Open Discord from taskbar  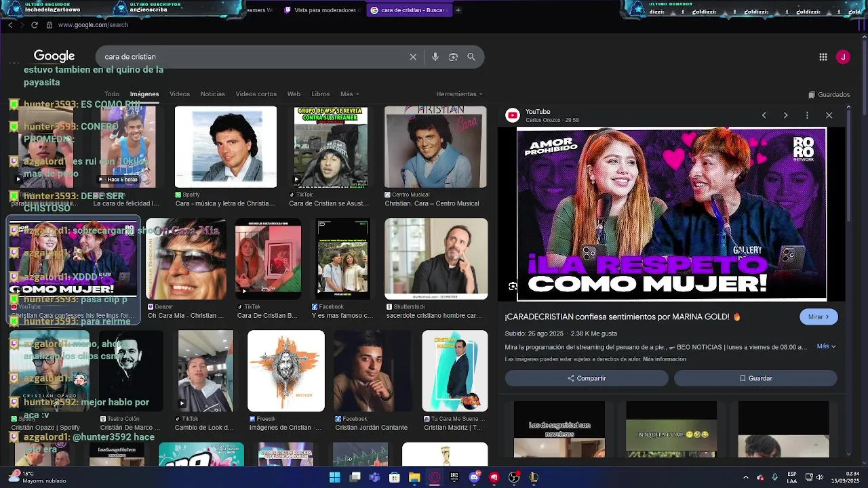(x=475, y=477)
